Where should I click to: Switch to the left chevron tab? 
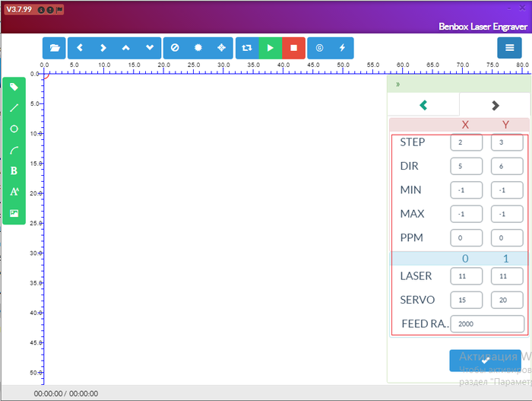423,105
